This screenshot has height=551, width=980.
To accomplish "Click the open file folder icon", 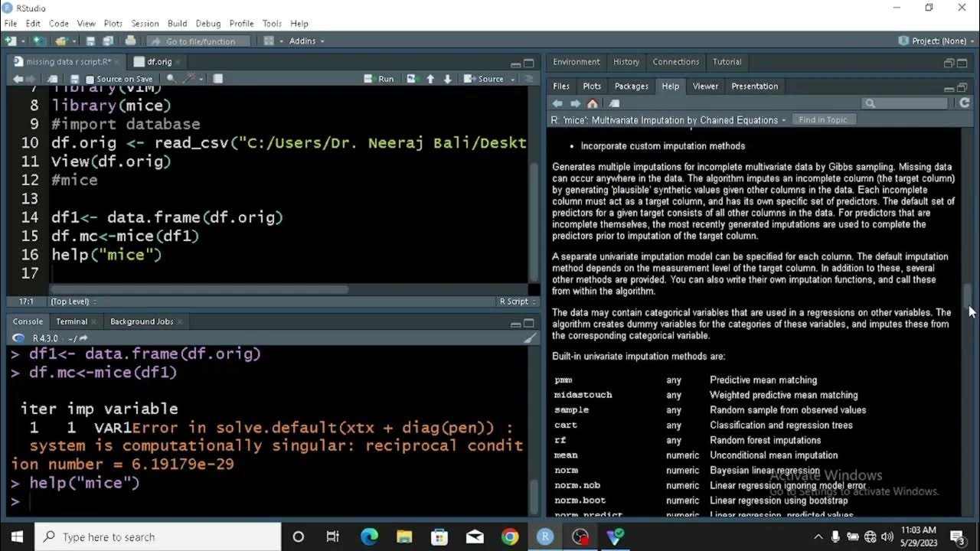I will click(61, 41).
